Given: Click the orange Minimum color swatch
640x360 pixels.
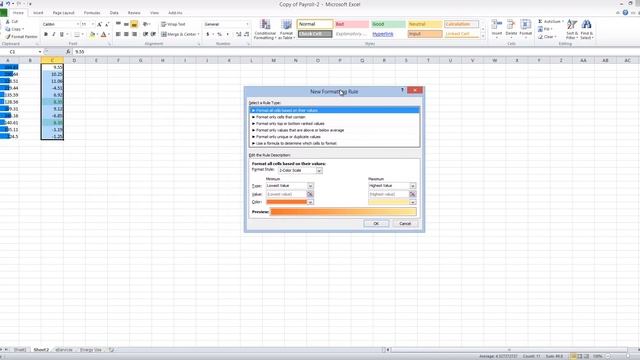Looking at the screenshot, I should pyautogui.click(x=287, y=202).
